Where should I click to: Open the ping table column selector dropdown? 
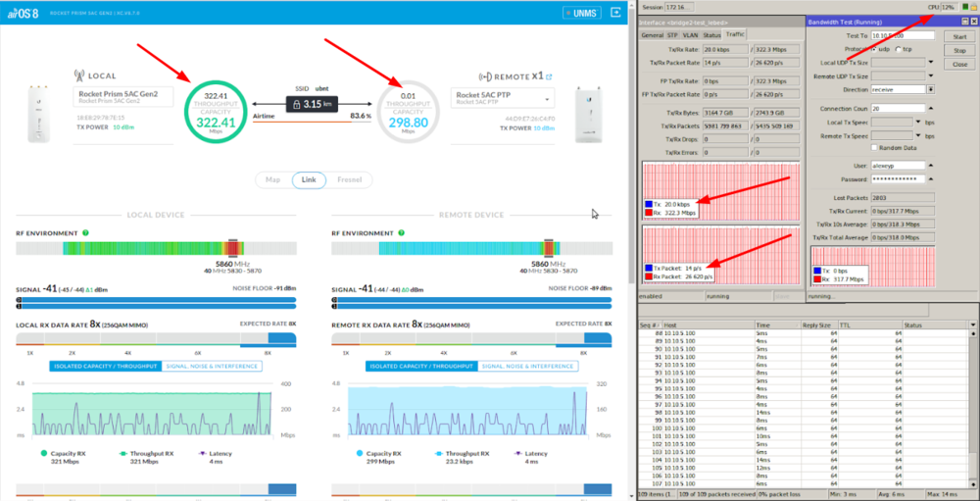pyautogui.click(x=972, y=326)
